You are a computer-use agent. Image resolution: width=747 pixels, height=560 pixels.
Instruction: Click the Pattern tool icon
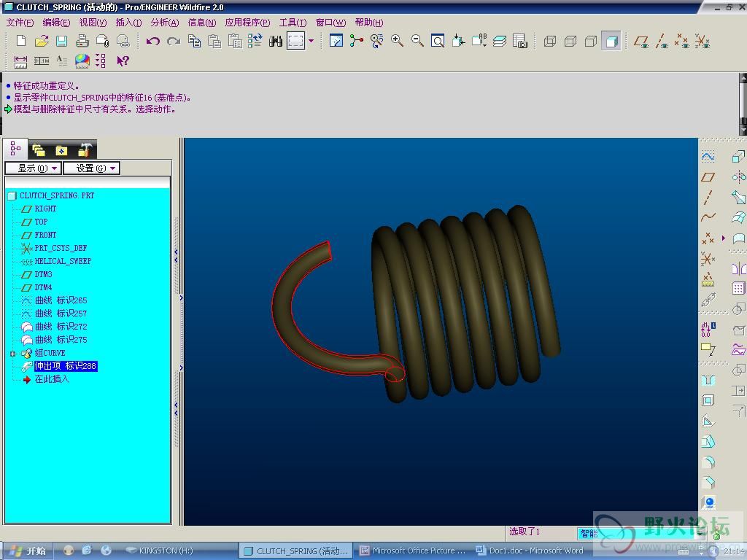[738, 289]
